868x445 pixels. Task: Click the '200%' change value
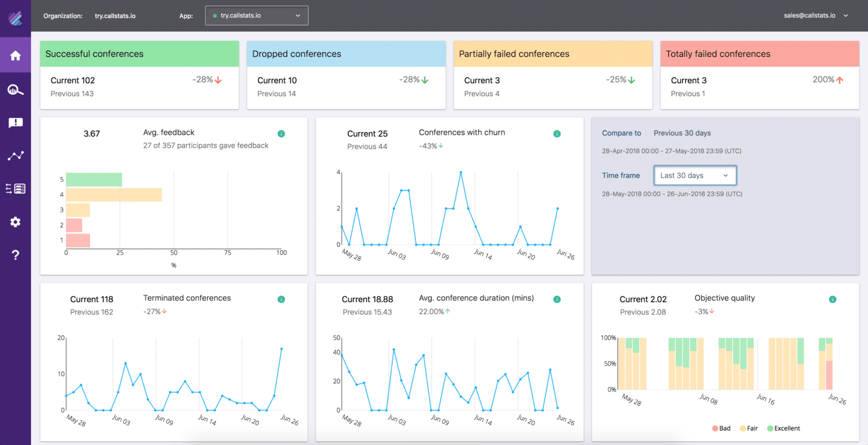tap(823, 79)
